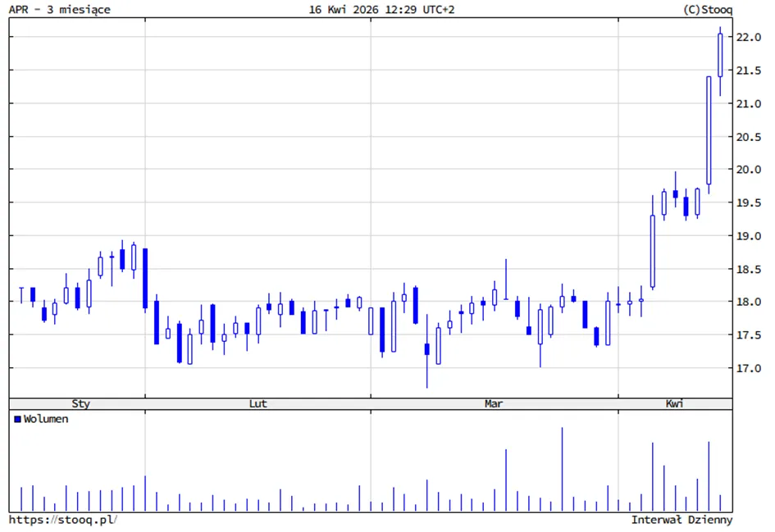The image size is (775, 532).
Task: Select the Wolumen legend label
Action: point(46,419)
